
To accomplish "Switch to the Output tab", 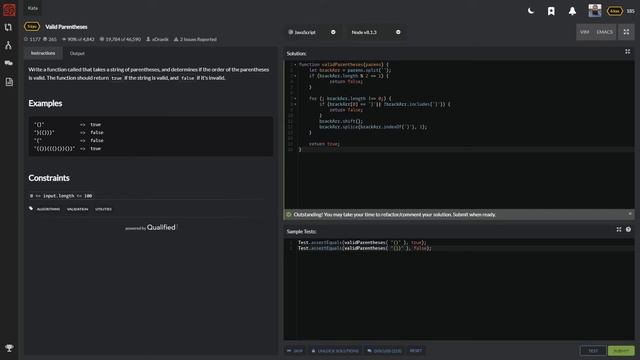I will [77, 53].
